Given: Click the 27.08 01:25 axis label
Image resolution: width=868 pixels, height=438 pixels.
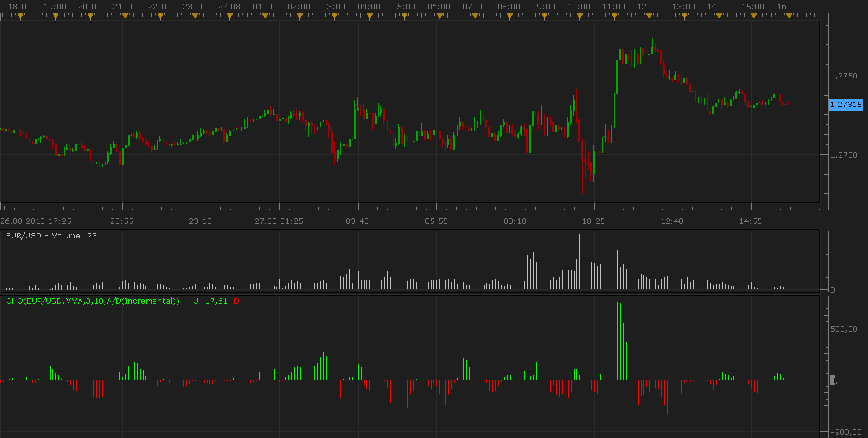Looking at the screenshot, I should tap(279, 221).
